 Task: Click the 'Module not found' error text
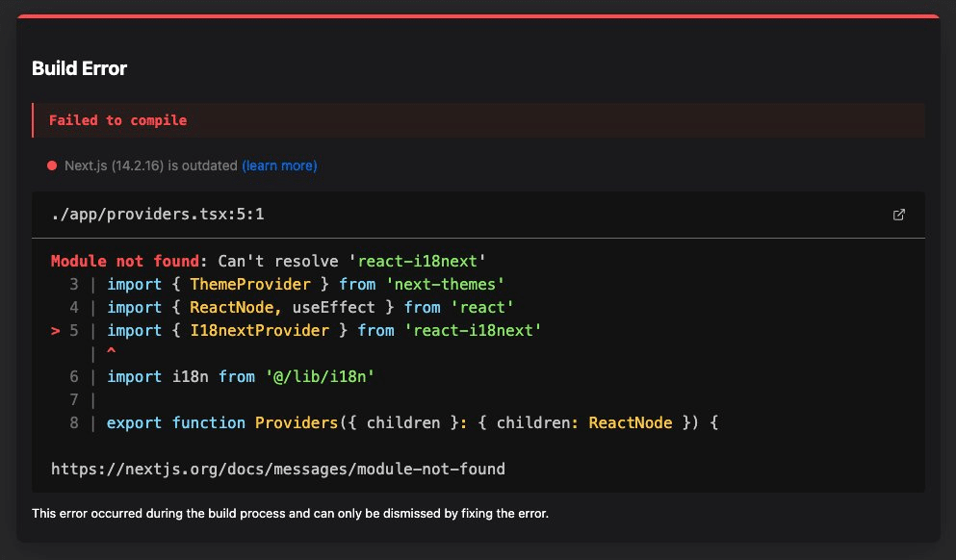(125, 262)
